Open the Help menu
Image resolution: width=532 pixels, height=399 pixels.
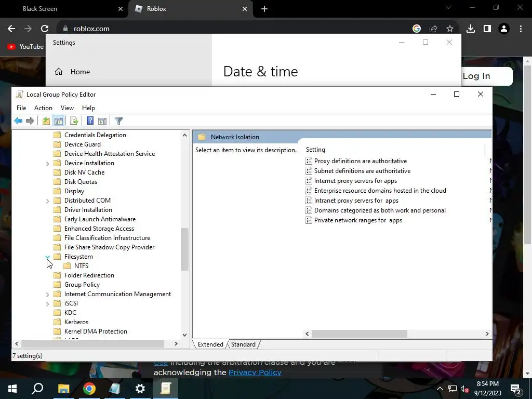(88, 108)
